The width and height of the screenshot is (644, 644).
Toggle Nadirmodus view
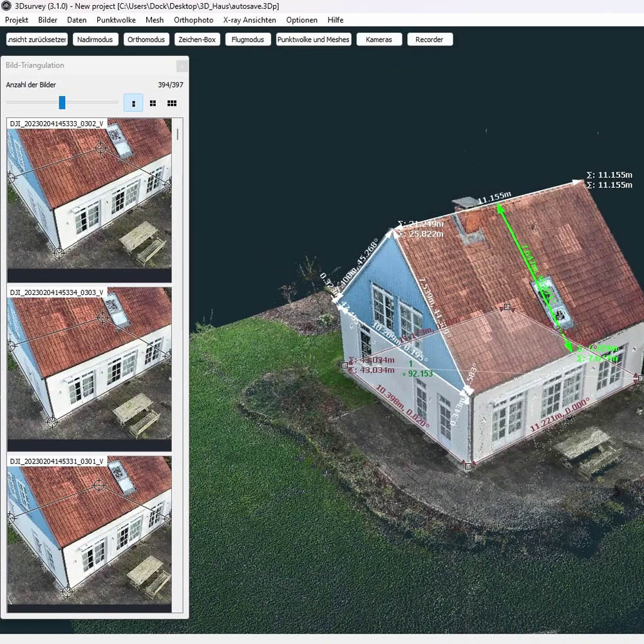coord(95,39)
